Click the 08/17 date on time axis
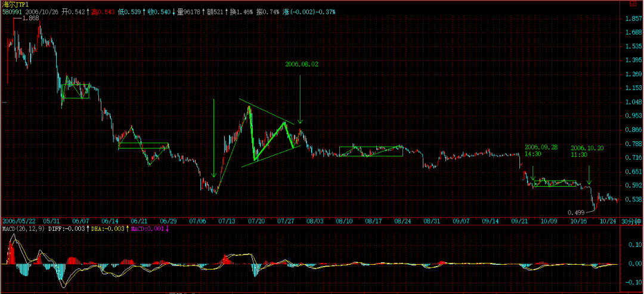The image size is (644, 294). [x=372, y=221]
